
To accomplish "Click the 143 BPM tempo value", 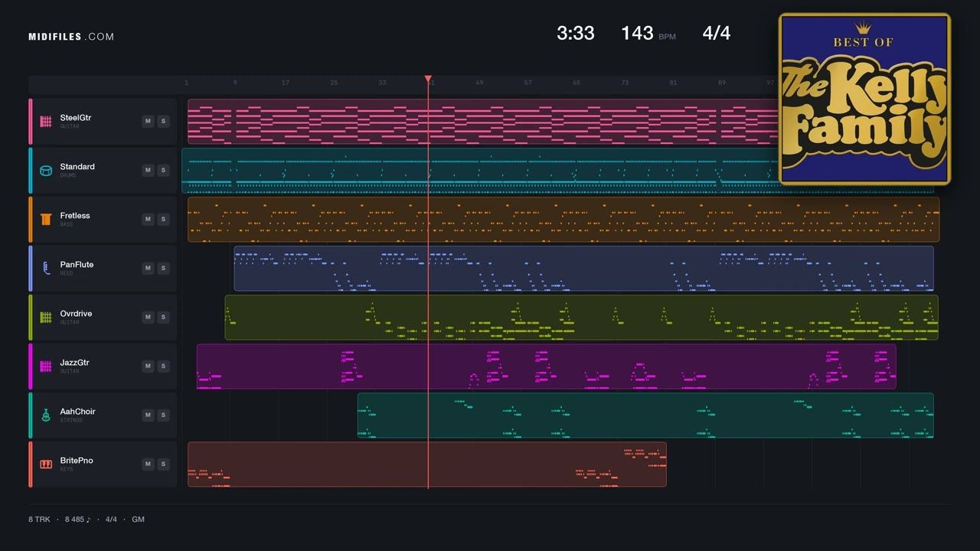I will pyautogui.click(x=637, y=33).
